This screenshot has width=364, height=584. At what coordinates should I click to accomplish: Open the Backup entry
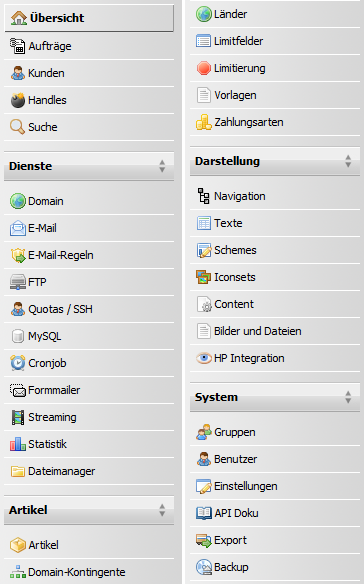click(275, 567)
